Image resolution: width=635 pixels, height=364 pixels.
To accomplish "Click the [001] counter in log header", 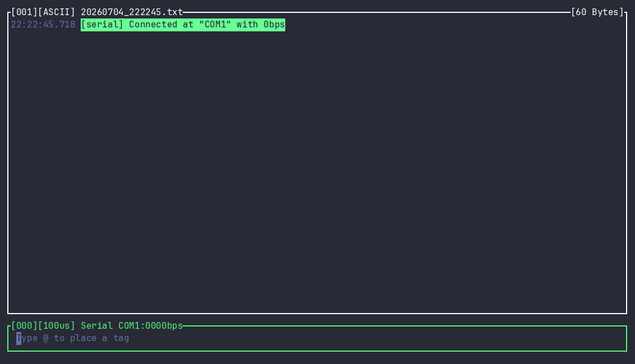I will (x=24, y=12).
